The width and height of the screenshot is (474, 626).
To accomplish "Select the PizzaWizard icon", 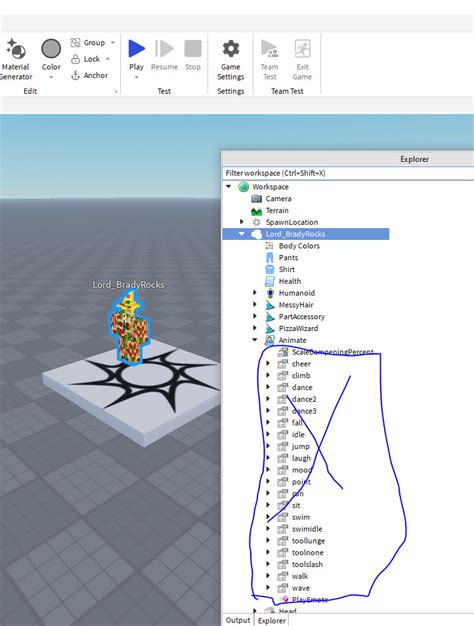I will click(270, 329).
